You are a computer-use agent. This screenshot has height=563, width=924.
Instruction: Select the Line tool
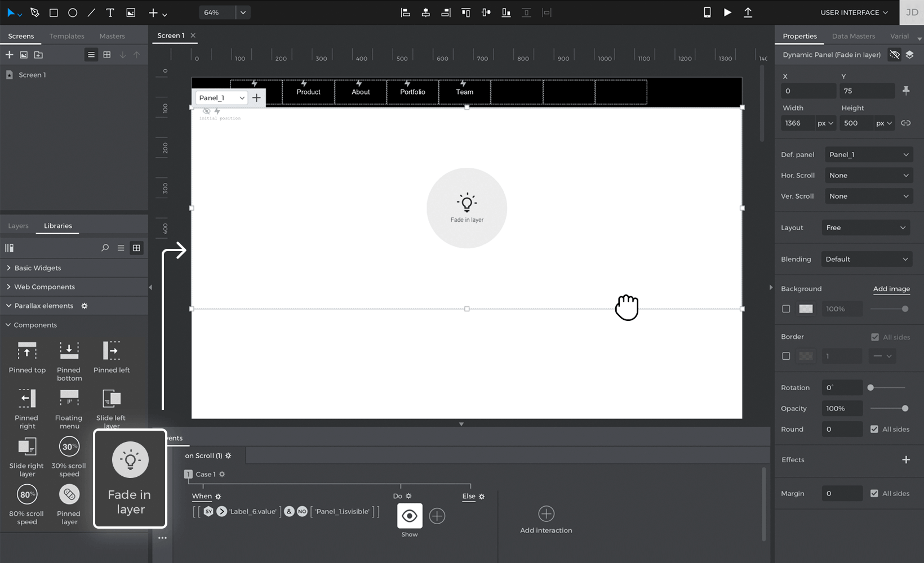(x=91, y=12)
